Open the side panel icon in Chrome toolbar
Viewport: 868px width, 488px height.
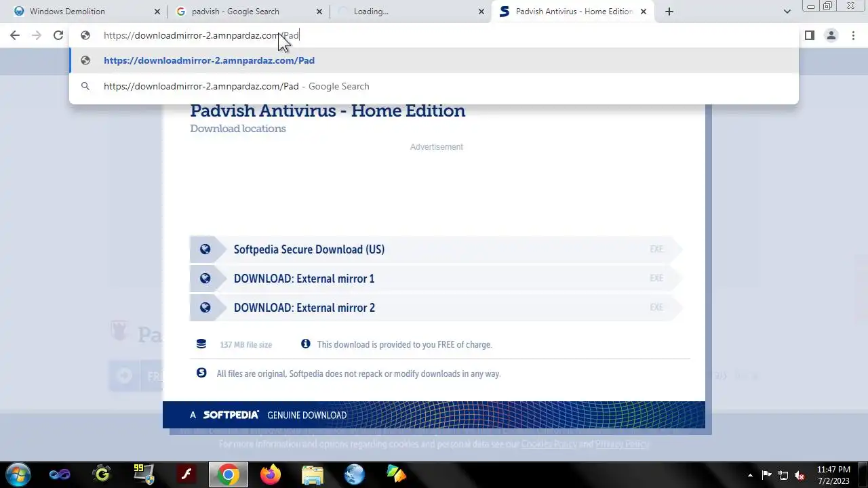point(809,35)
